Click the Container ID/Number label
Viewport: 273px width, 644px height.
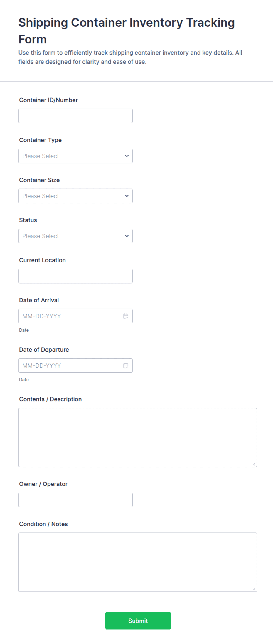[x=48, y=100]
